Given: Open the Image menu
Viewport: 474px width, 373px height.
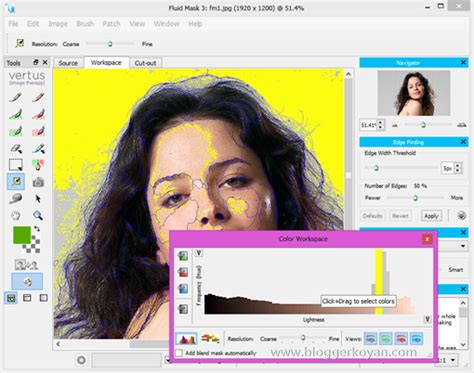Looking at the screenshot, I should click(58, 24).
